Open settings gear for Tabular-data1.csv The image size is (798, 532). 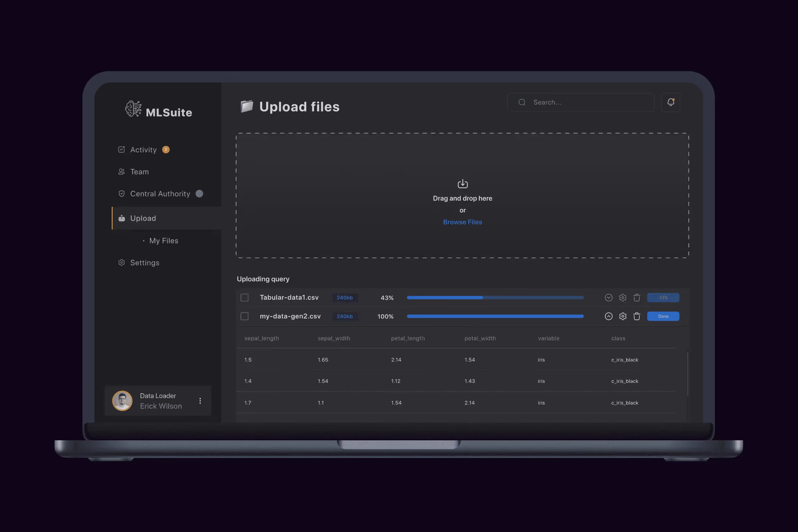(622, 298)
